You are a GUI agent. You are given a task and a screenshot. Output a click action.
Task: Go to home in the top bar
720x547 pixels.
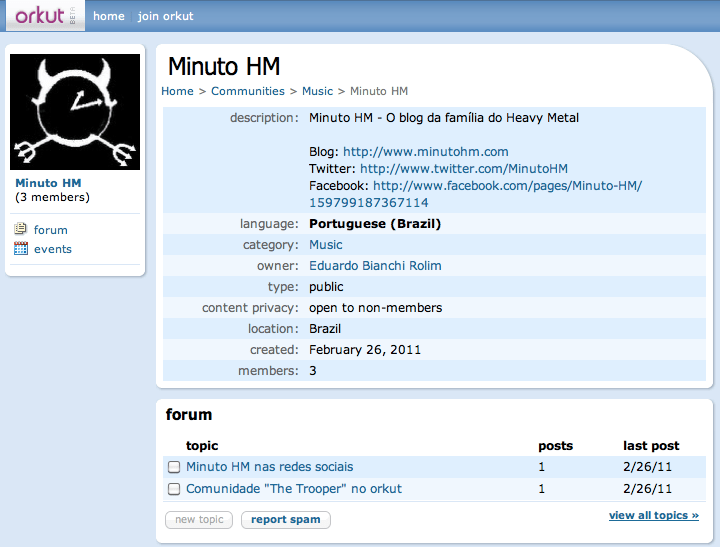pos(109,16)
